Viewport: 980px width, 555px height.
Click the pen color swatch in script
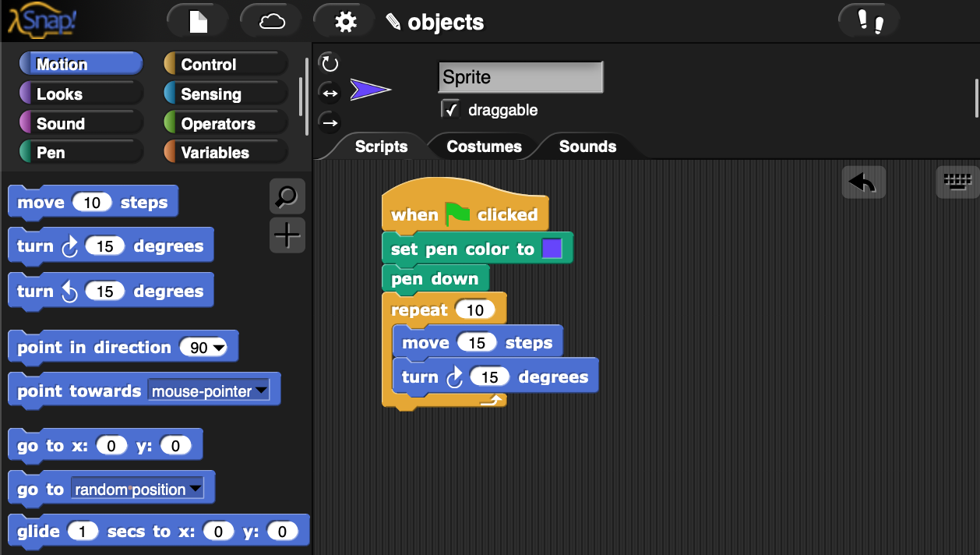[552, 249]
